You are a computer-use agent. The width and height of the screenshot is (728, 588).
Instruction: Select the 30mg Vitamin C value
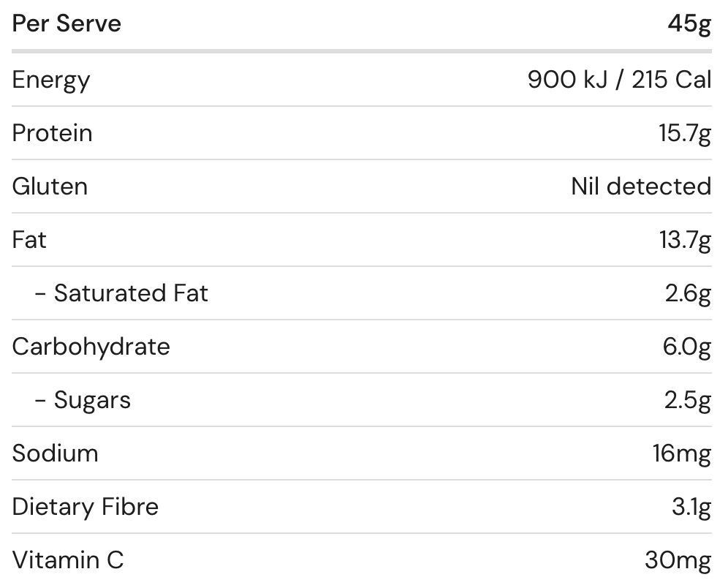tap(678, 560)
